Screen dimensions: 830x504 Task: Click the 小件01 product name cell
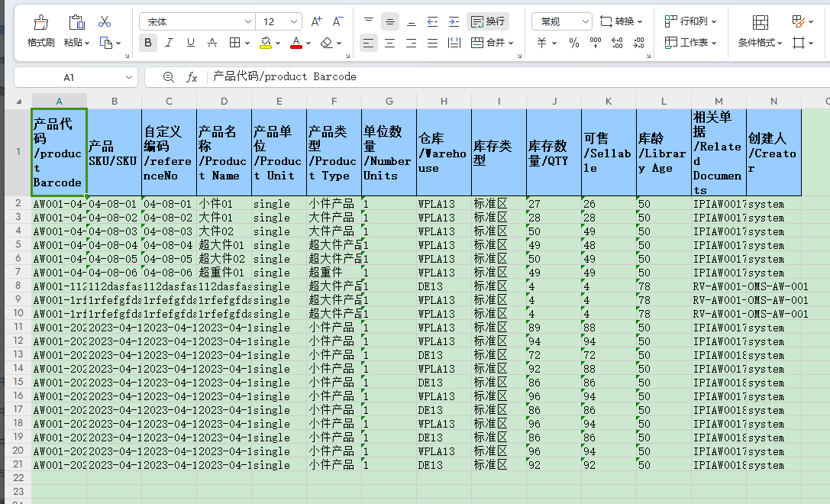[224, 204]
